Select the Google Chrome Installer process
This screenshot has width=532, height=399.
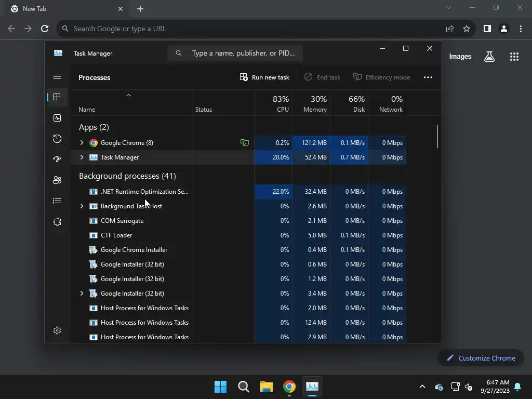pos(238,250)
